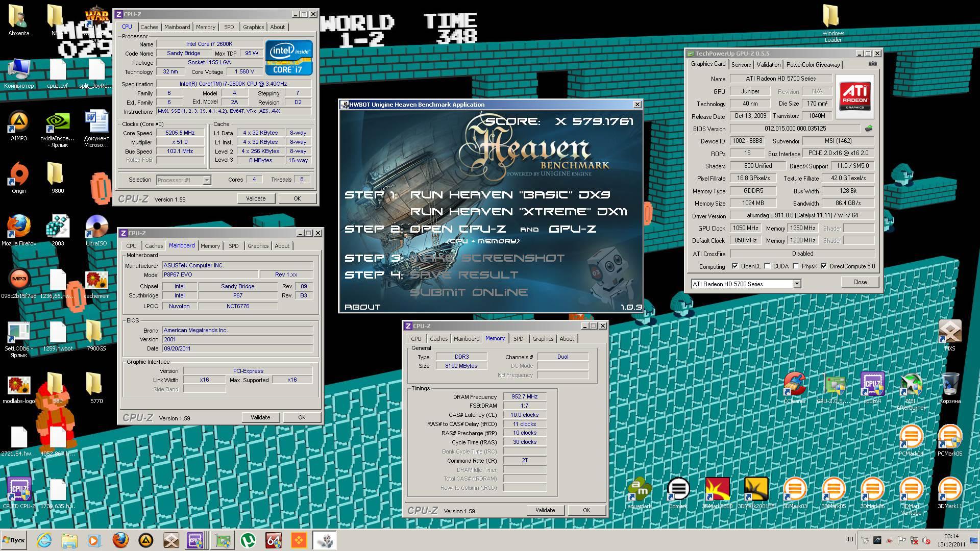Open the Корзина recycle bin
This screenshot has height=551, width=980.
(x=950, y=389)
